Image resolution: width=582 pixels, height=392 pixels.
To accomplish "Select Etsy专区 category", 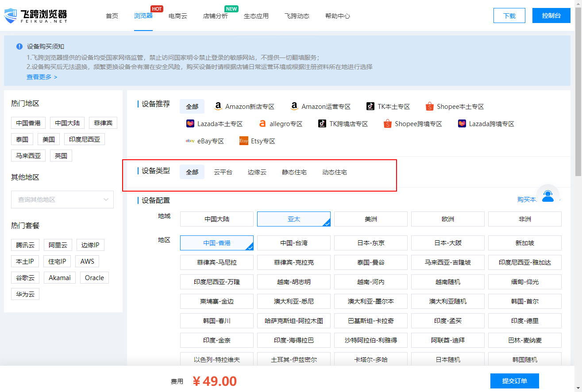I will coord(257,141).
